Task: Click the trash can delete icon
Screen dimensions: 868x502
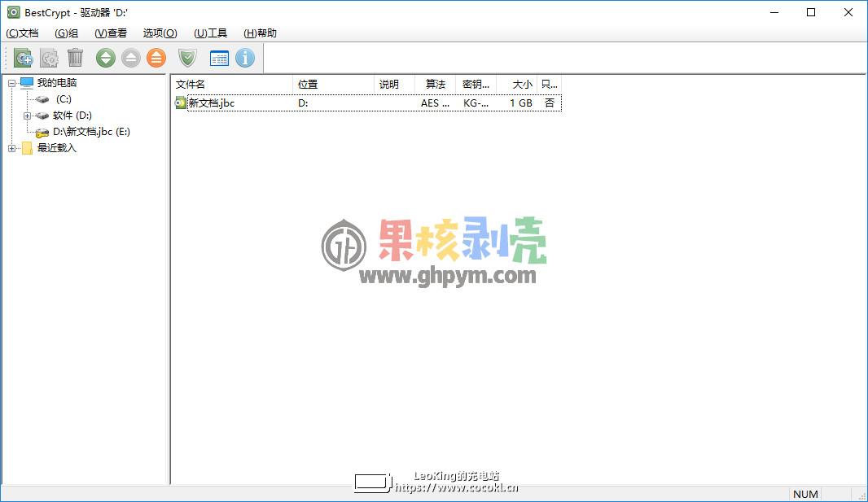Action: (75, 58)
